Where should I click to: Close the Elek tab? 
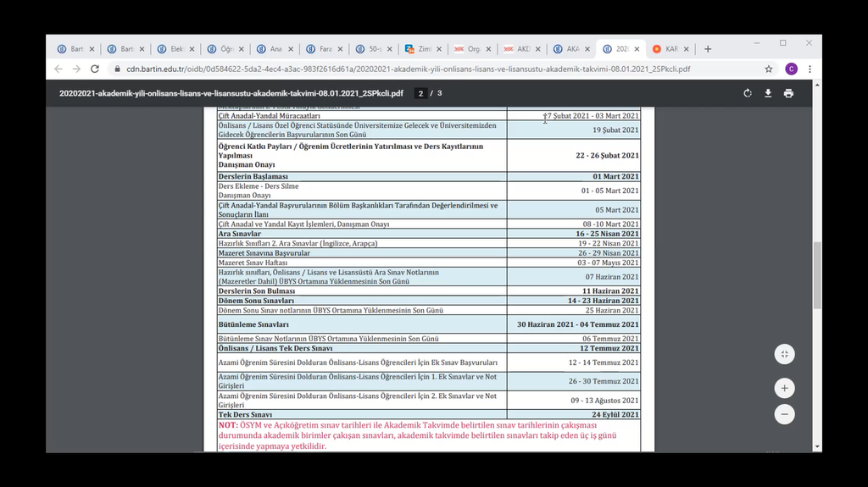pos(192,49)
